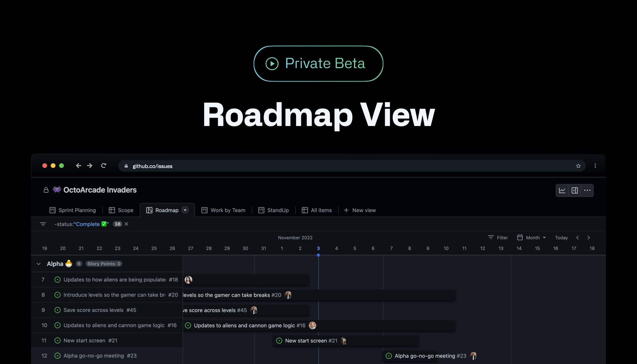The width and height of the screenshot is (637, 364).
Task: Switch to the Work by Team tab
Action: 227,210
